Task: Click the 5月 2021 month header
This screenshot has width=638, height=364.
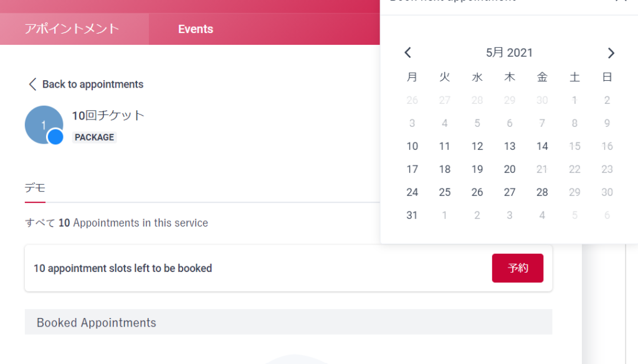Action: [509, 53]
